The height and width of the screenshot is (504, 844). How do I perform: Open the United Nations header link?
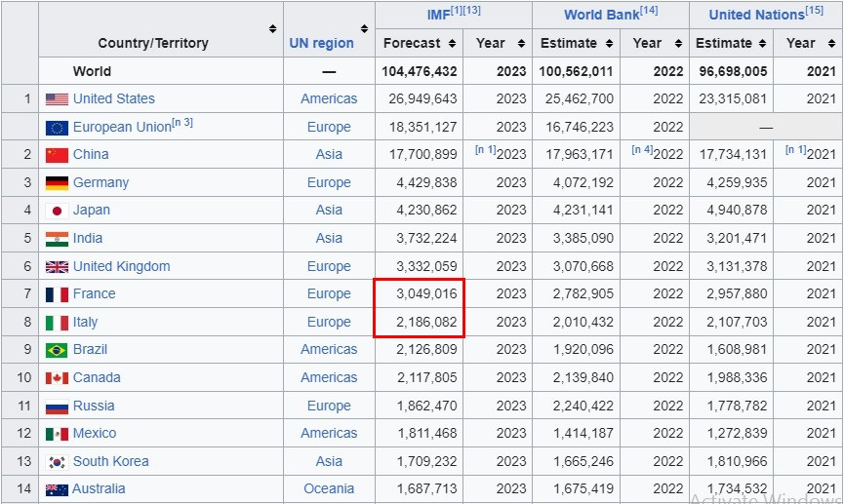756,15
